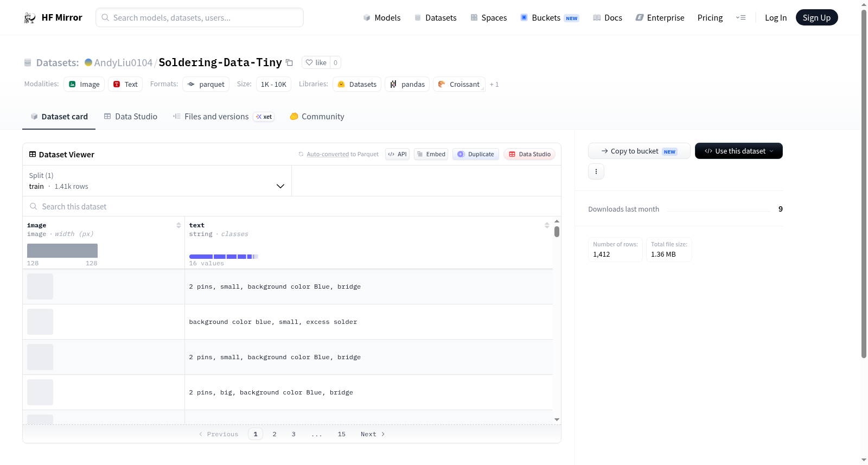Click the page vertical scrollbar
This screenshot has width=868, height=465.
(x=864, y=184)
